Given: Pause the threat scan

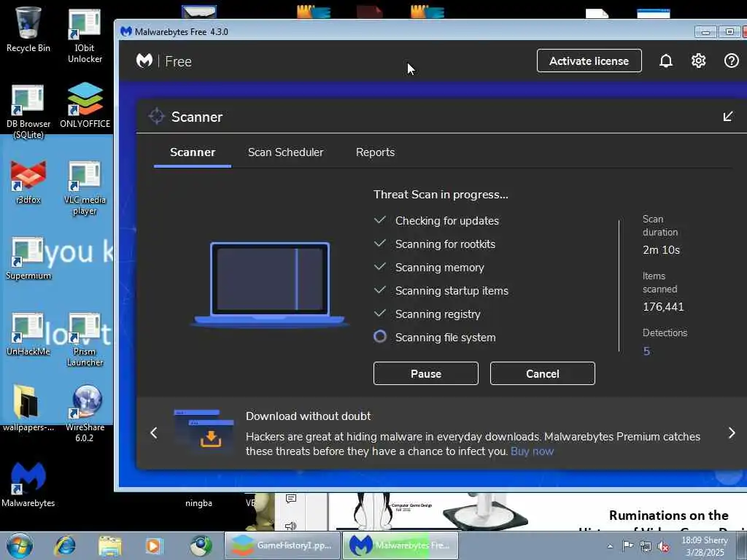Looking at the screenshot, I should point(426,373).
